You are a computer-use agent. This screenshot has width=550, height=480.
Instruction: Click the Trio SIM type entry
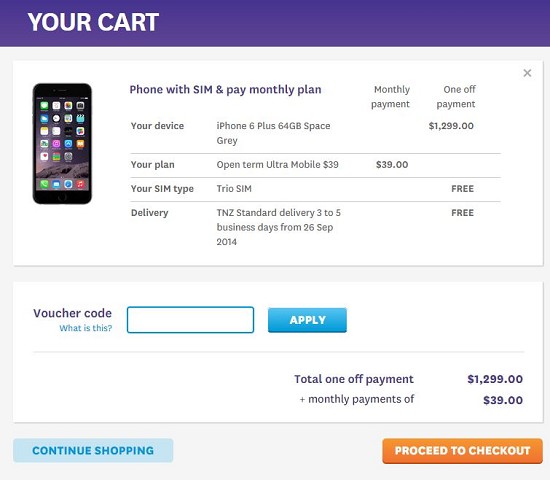[234, 189]
